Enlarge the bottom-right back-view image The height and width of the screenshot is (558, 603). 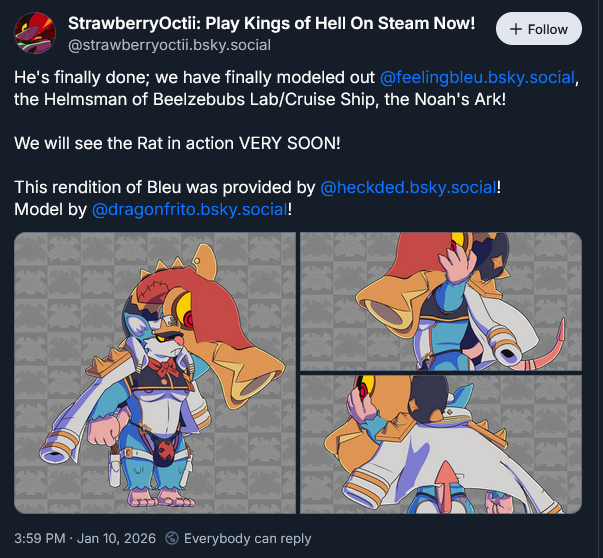pos(441,444)
